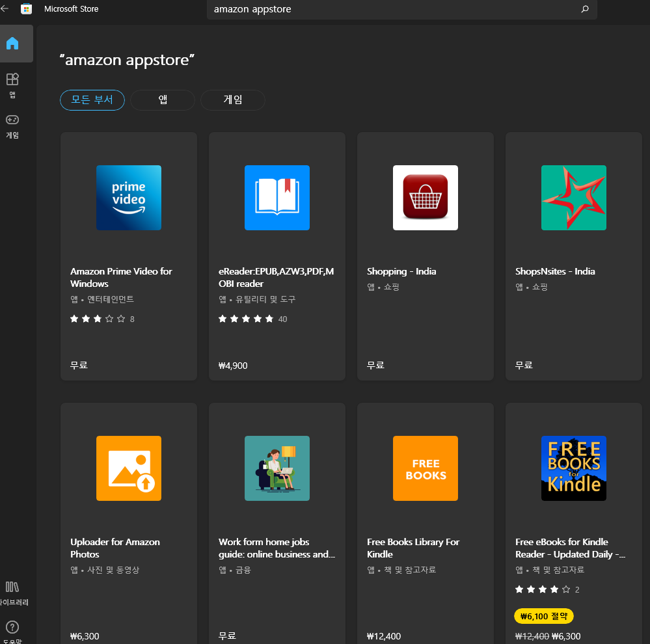Open ShopsNsites - India title
Screen dimensions: 650x644
coord(555,271)
